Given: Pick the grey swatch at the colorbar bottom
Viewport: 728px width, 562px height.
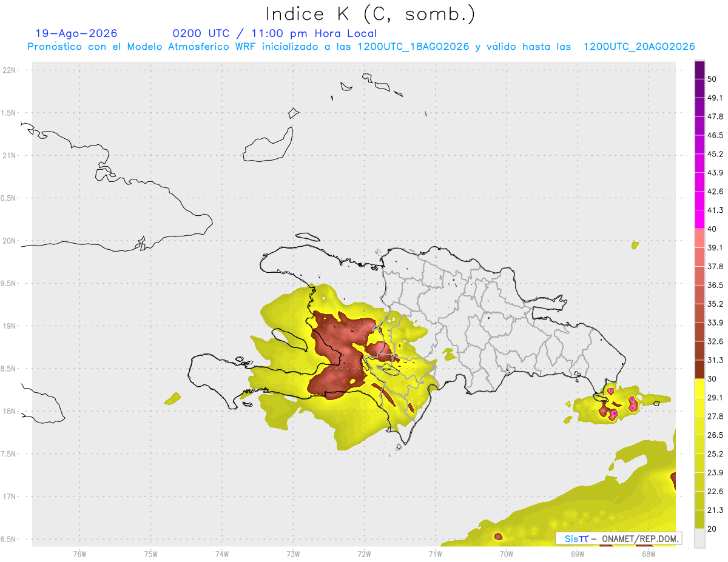Looking at the screenshot, I should (x=699, y=538).
